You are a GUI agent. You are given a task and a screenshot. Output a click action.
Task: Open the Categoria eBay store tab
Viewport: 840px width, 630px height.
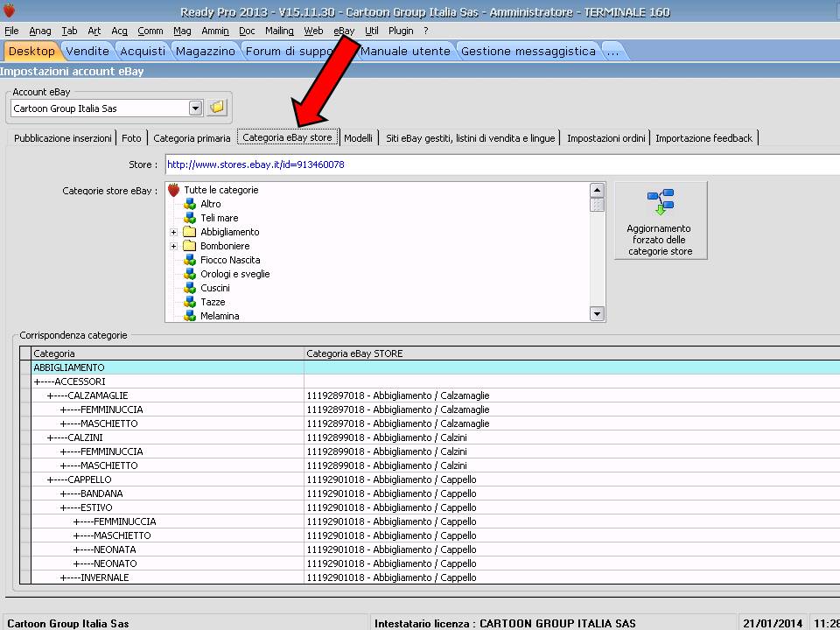click(288, 137)
